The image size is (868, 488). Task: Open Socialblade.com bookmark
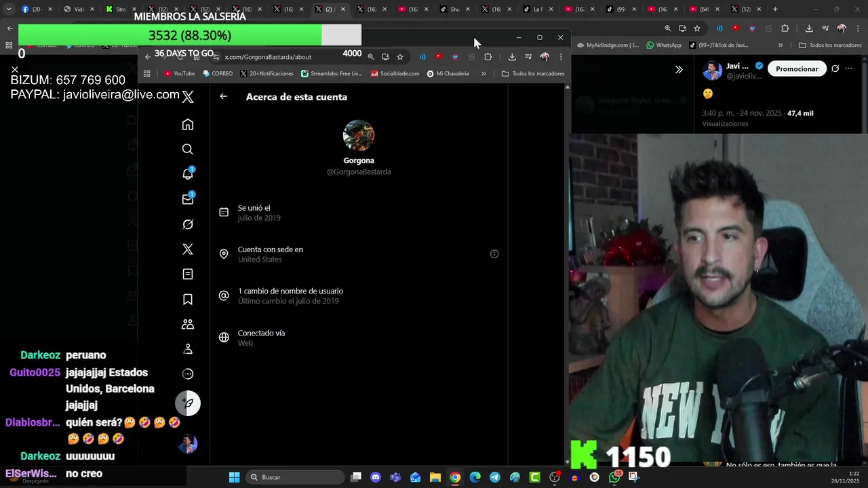395,73
